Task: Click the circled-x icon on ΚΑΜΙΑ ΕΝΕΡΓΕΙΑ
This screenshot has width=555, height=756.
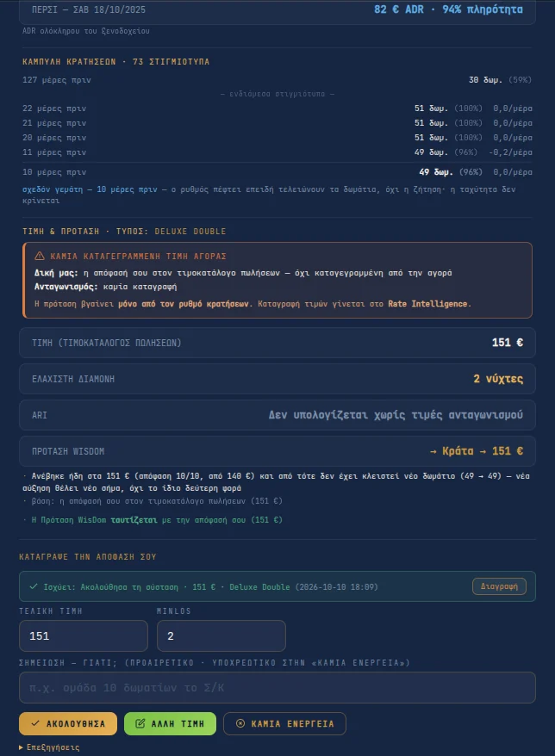Action: (240, 723)
